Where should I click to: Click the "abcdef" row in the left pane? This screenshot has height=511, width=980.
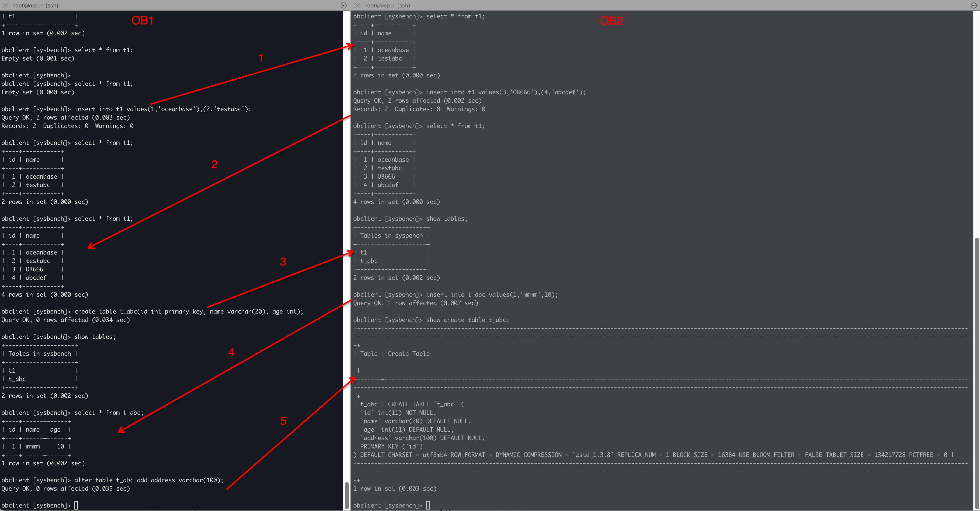pyautogui.click(x=33, y=278)
